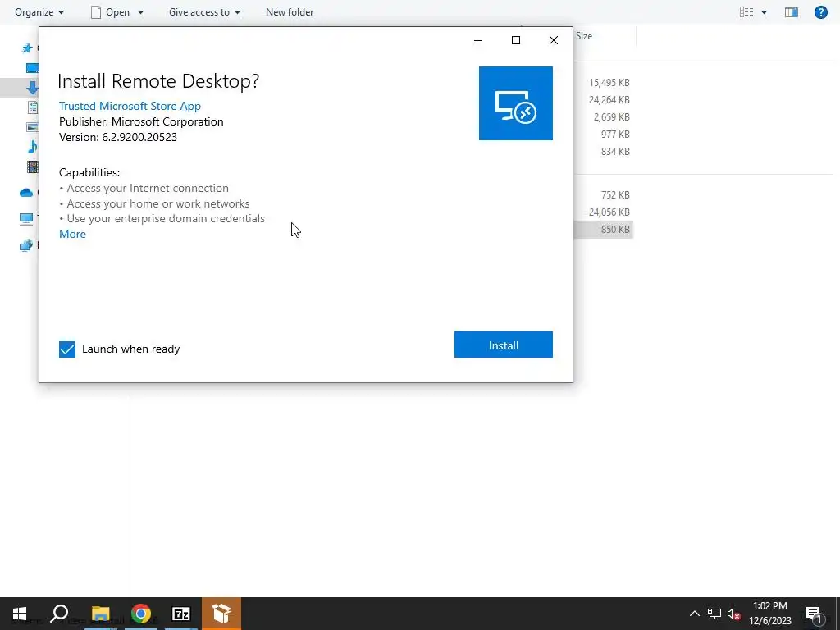Viewport: 840px width, 630px height.
Task: Open the taskbar clock and date
Action: 769,614
